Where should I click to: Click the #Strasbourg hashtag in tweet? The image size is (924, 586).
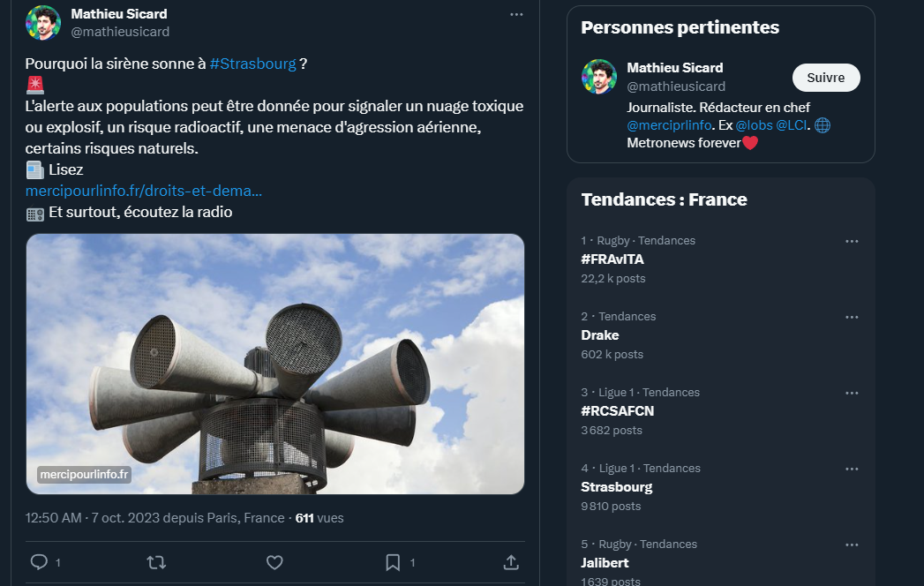coord(252,64)
